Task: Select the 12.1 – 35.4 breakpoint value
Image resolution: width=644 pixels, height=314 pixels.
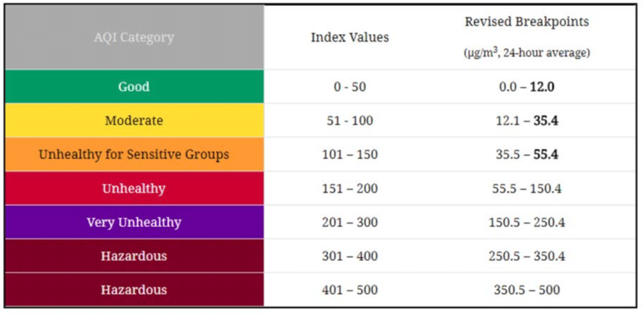Action: [527, 121]
